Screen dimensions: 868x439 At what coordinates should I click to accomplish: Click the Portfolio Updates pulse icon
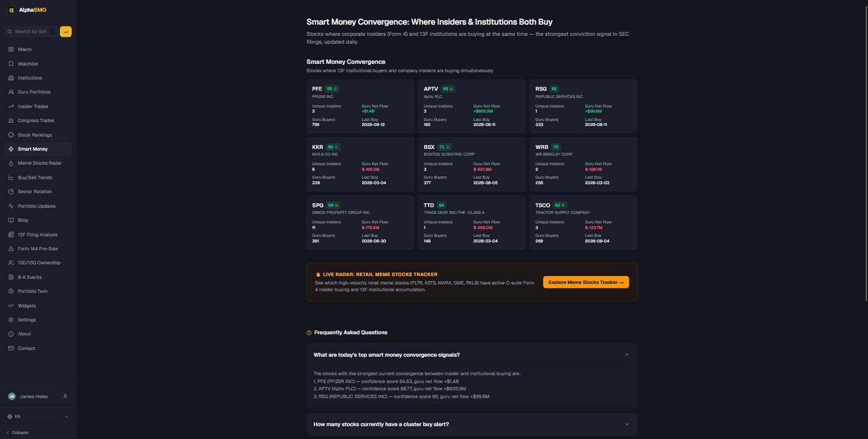(x=11, y=206)
